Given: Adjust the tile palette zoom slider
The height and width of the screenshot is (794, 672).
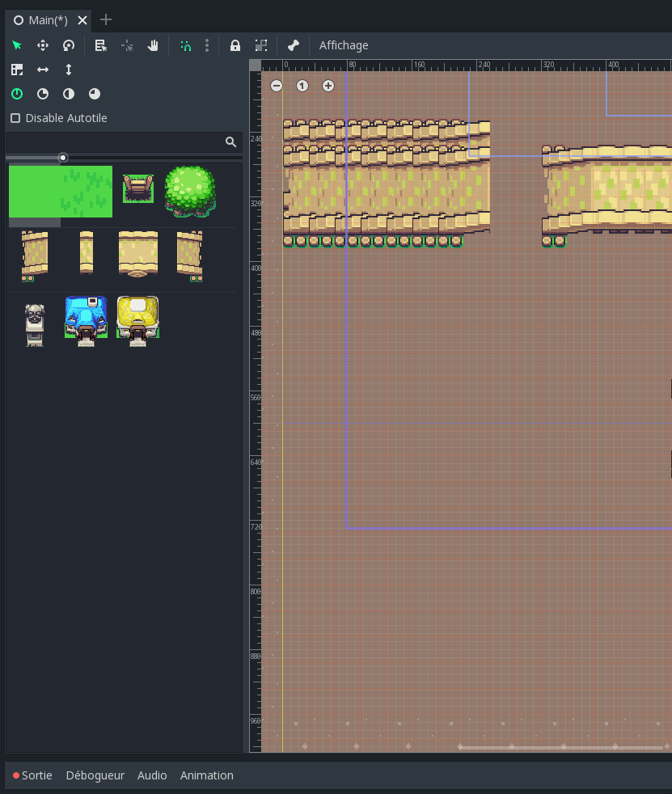Looking at the screenshot, I should click(x=63, y=158).
